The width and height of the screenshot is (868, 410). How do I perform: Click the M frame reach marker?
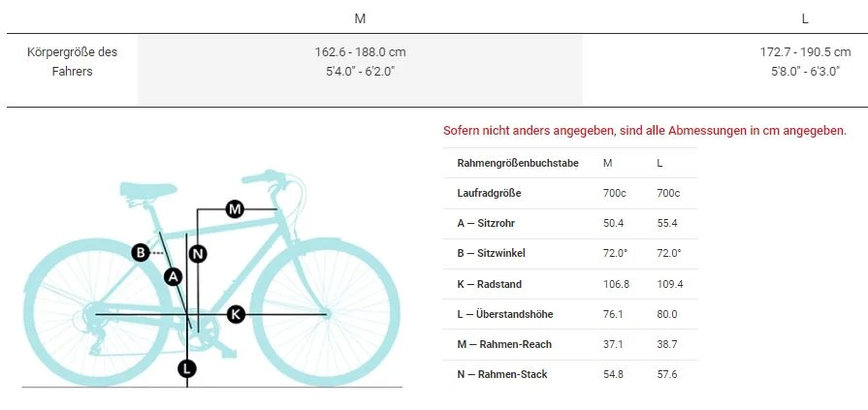click(x=234, y=208)
